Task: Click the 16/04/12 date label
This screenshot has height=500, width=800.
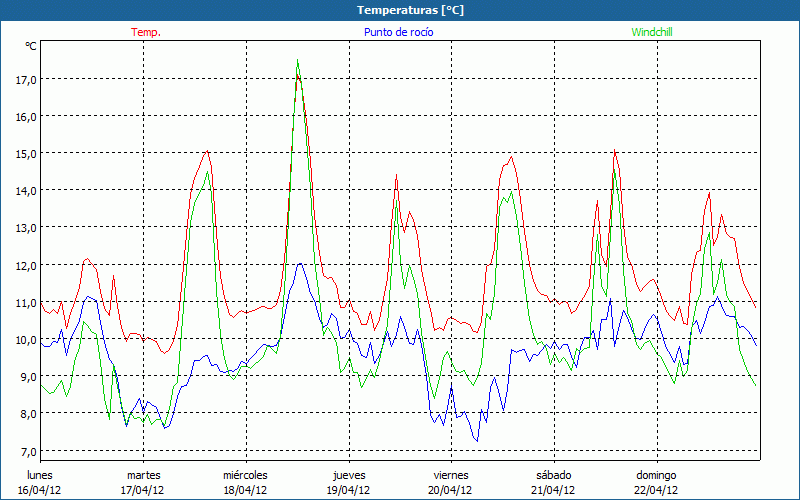Action: point(40,490)
